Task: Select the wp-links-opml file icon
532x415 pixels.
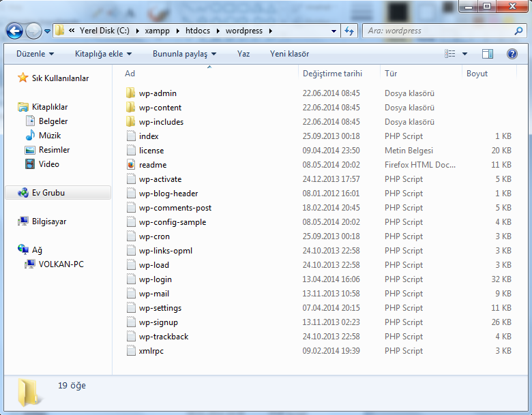Action: (131, 251)
